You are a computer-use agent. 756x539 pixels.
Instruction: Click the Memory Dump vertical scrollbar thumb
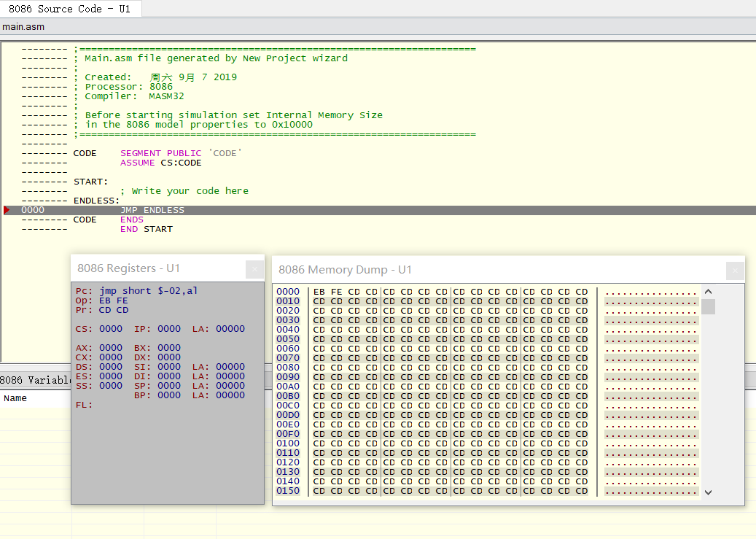708,306
